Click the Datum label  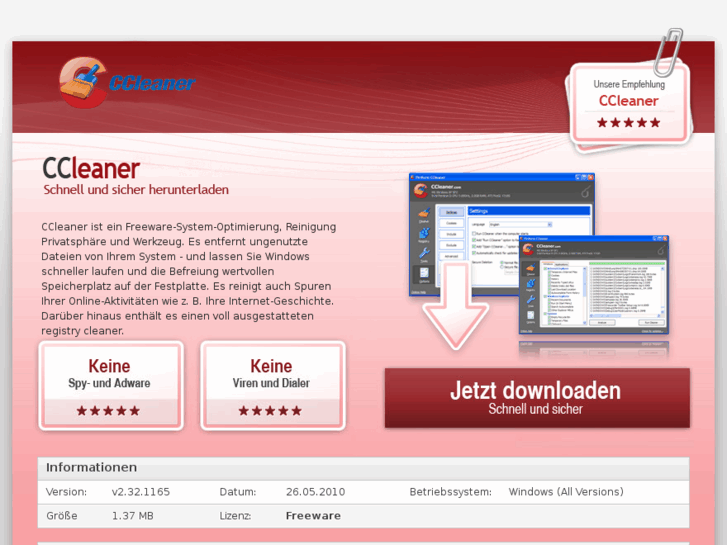click(237, 492)
